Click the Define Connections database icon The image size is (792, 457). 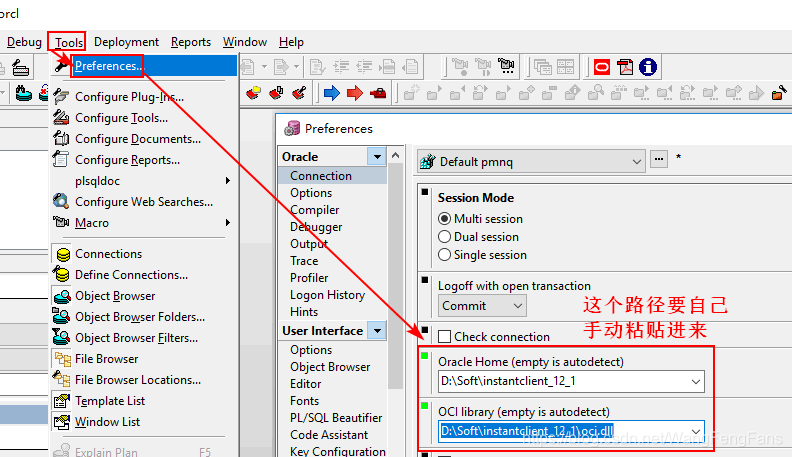62,274
